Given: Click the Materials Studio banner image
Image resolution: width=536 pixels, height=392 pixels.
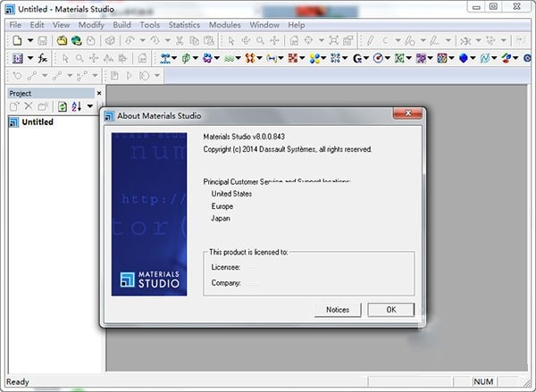Looking at the screenshot, I should [149, 214].
